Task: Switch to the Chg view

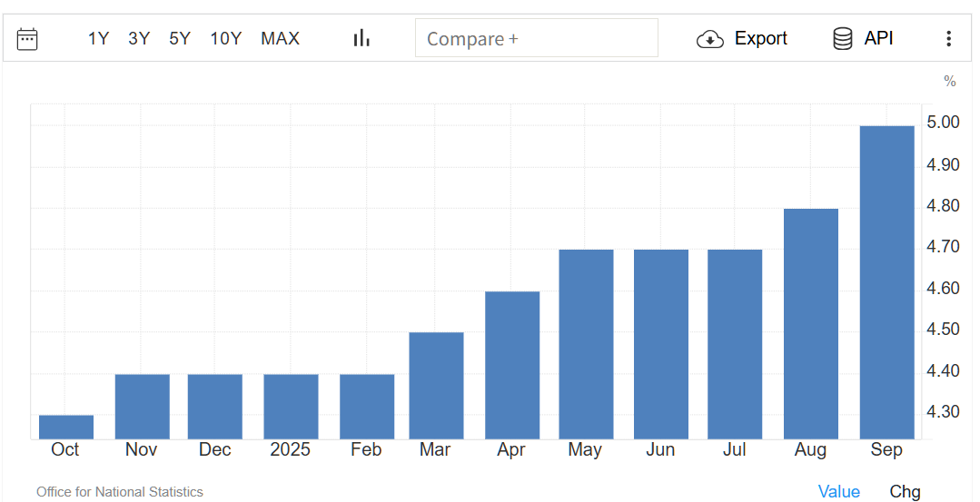Action: click(x=904, y=491)
